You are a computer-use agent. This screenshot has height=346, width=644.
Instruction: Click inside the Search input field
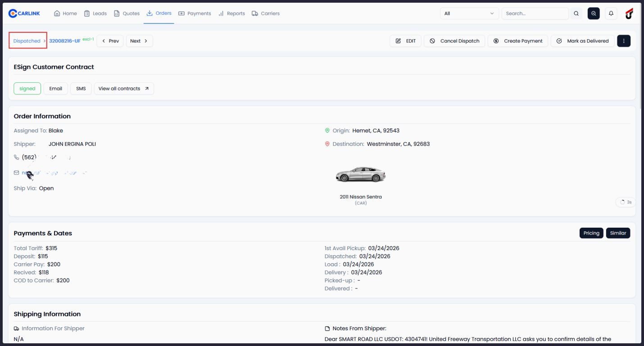pyautogui.click(x=535, y=13)
